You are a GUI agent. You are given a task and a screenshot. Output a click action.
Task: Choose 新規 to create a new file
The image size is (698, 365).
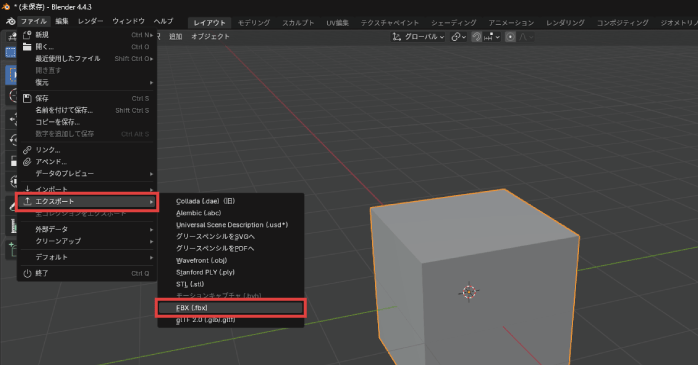[x=87, y=35]
